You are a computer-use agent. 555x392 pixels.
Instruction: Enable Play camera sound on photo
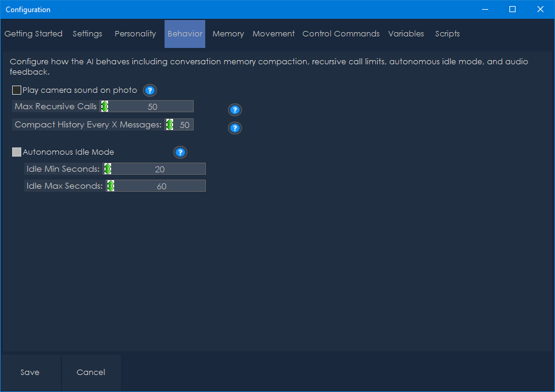(17, 90)
